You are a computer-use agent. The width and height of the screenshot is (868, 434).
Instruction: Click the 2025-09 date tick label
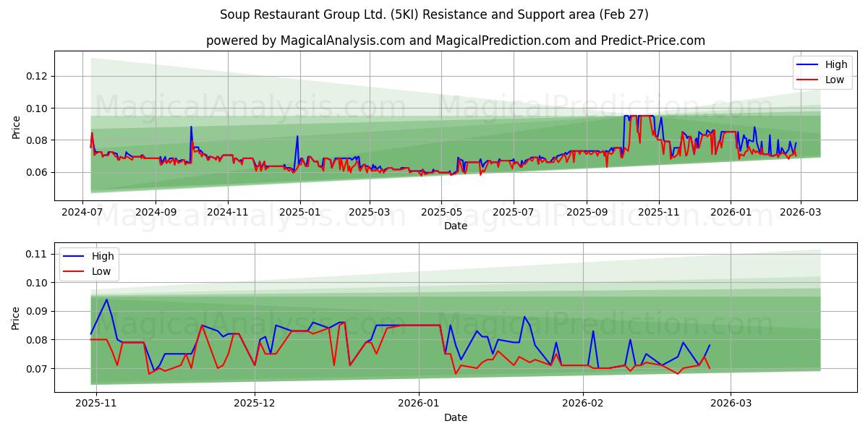[x=586, y=213]
